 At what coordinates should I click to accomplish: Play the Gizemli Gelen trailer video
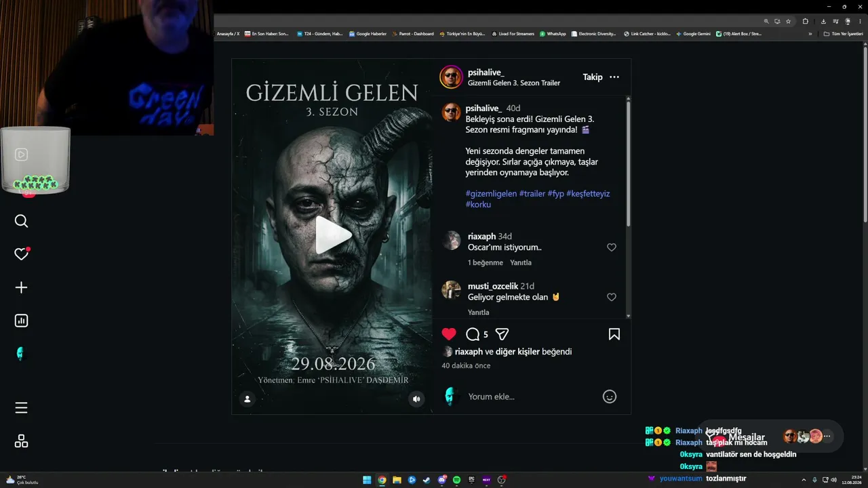[332, 235]
